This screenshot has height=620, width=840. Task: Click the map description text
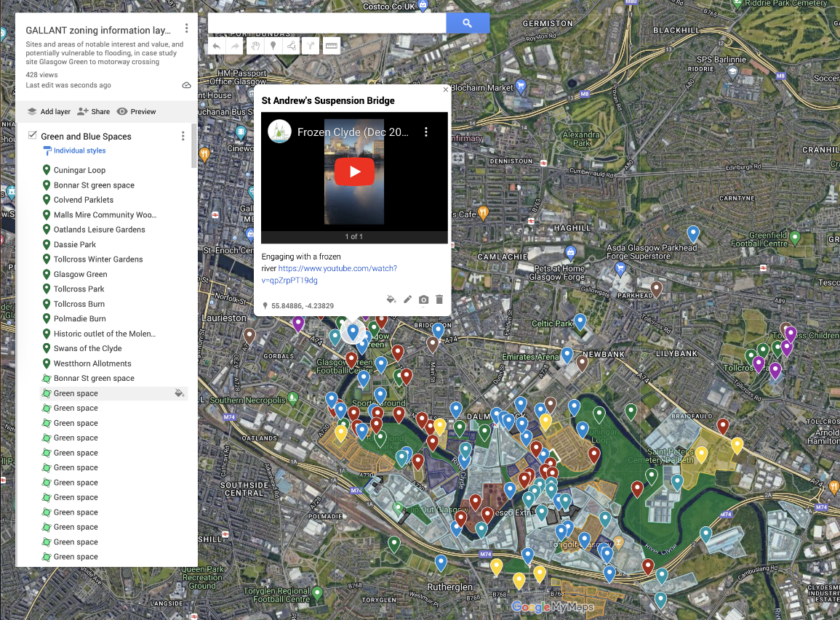[105, 53]
